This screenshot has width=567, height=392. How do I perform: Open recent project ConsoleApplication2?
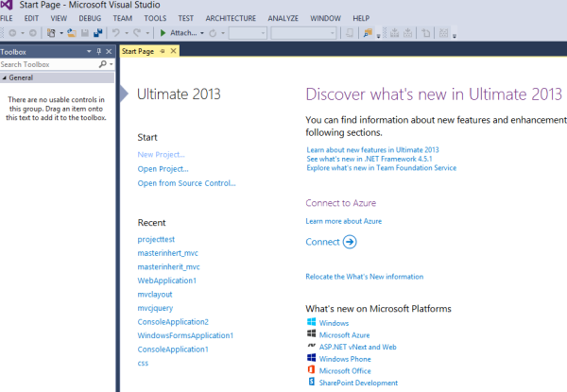pos(173,322)
